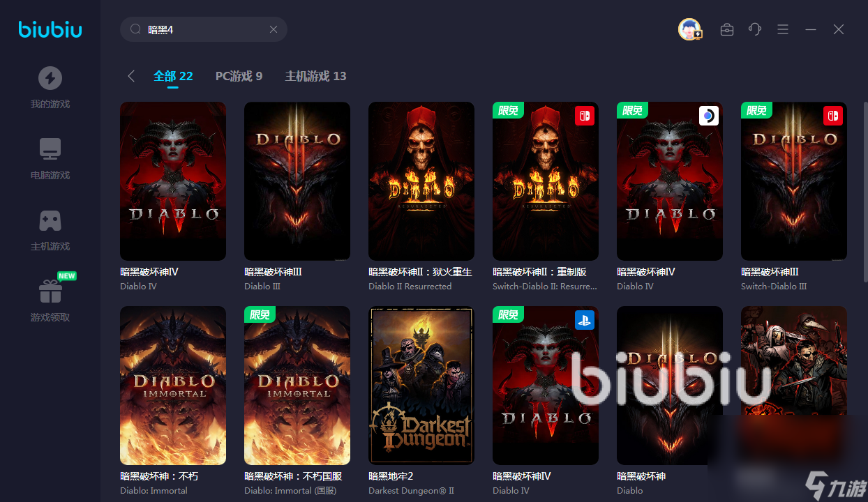Open the Darkest Dungeon II cover image
This screenshot has width=868, height=502.
tap(421, 386)
